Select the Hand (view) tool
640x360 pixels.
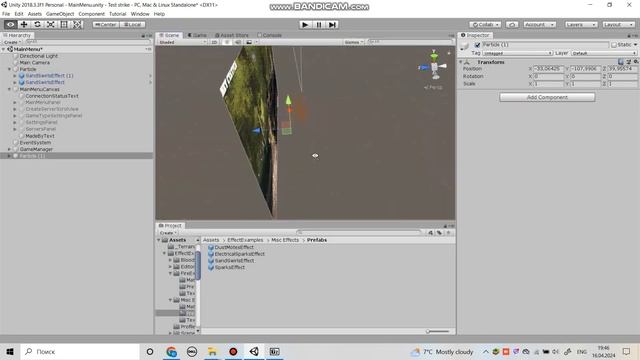[x=10, y=24]
